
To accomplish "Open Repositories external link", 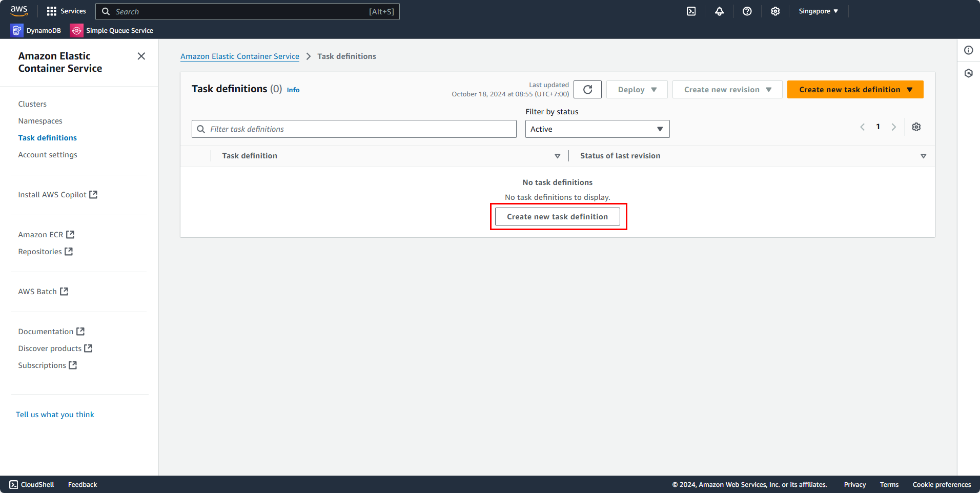I will click(45, 252).
